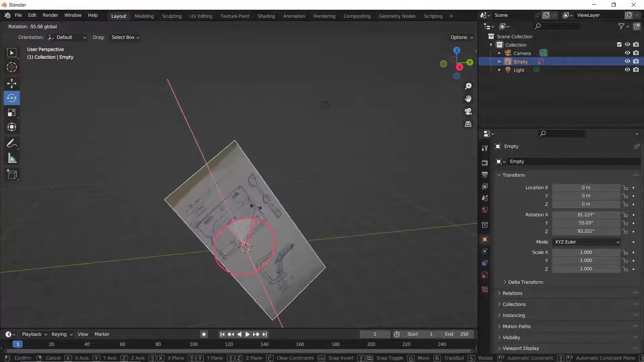Switch to the Sculpting workspace tab

click(171, 16)
